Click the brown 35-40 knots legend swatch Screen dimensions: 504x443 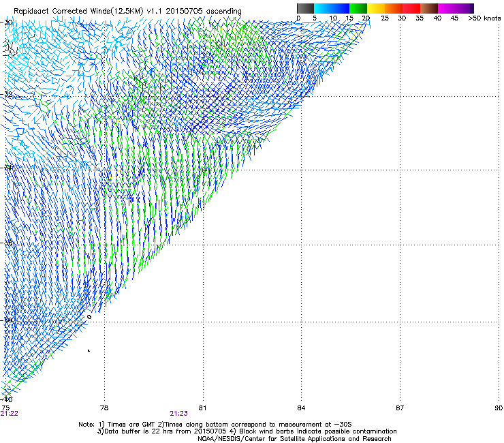pyautogui.click(x=429, y=8)
